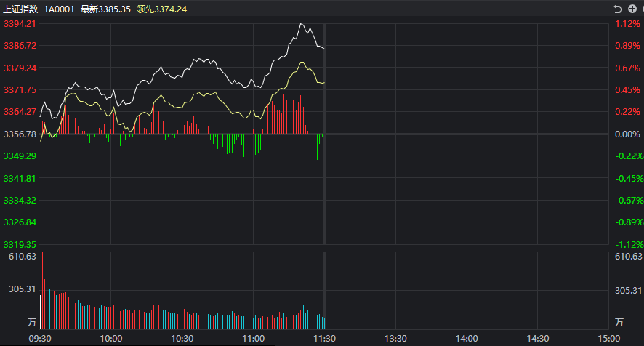Click the 3349.29 green price label

pos(20,156)
